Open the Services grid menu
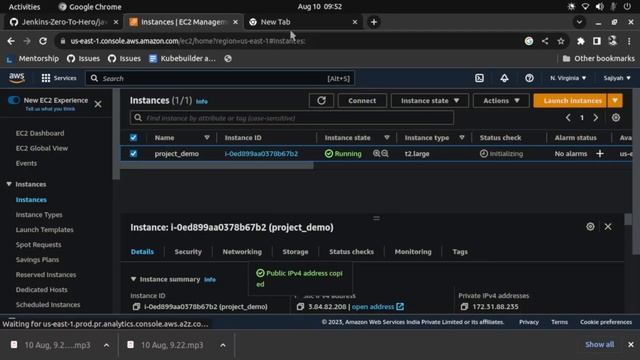Viewport: 640px width, 360px height. pos(58,78)
